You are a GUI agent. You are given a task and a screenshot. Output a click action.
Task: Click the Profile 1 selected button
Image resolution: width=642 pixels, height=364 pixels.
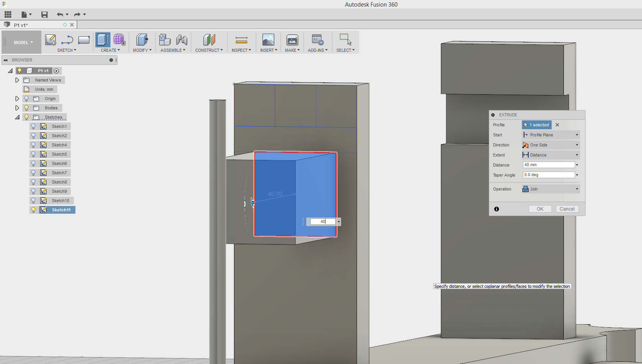[537, 125]
